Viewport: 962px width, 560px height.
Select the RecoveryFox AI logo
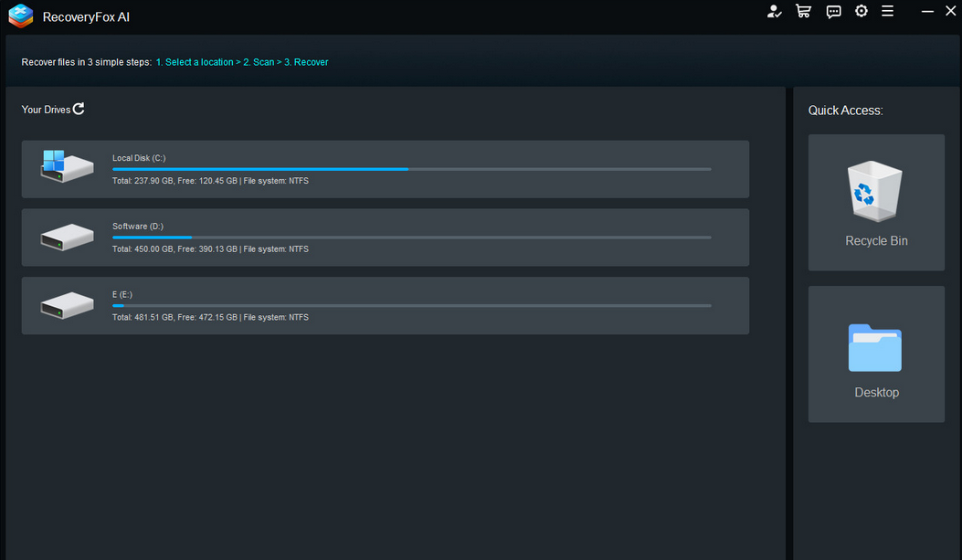pos(20,16)
